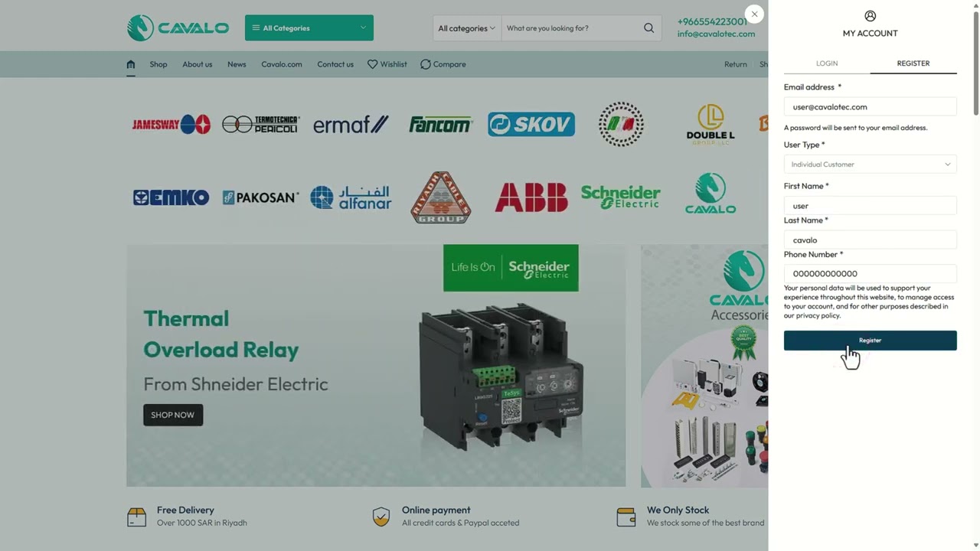Select the Register tab
Viewport: 980px width, 551px height.
[x=913, y=64]
